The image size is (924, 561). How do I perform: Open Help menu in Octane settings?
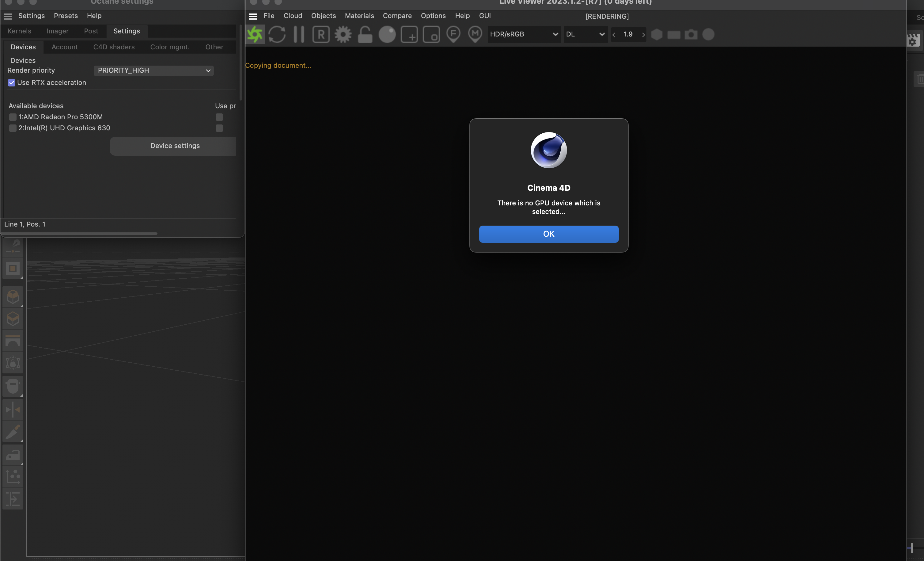[94, 16]
